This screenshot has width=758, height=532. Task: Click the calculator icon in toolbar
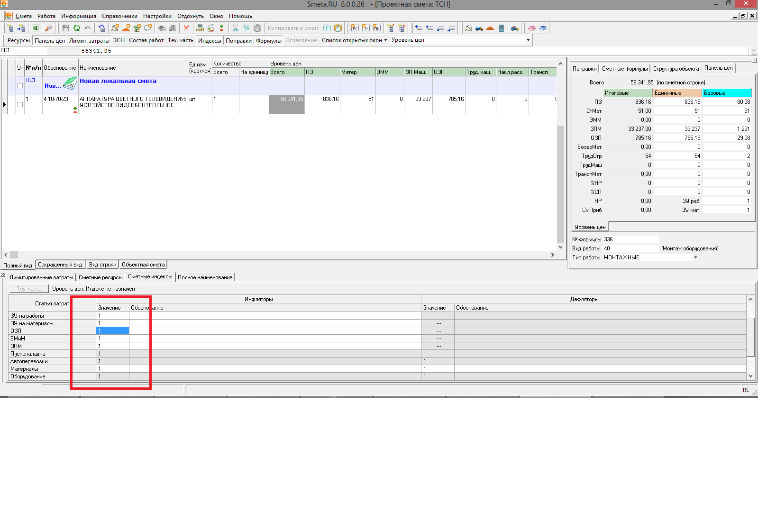pos(501,28)
